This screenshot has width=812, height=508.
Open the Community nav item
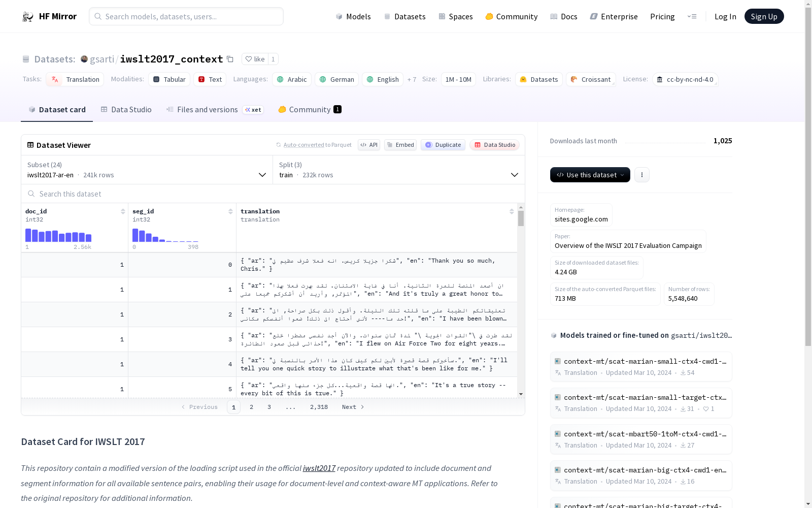512,16
